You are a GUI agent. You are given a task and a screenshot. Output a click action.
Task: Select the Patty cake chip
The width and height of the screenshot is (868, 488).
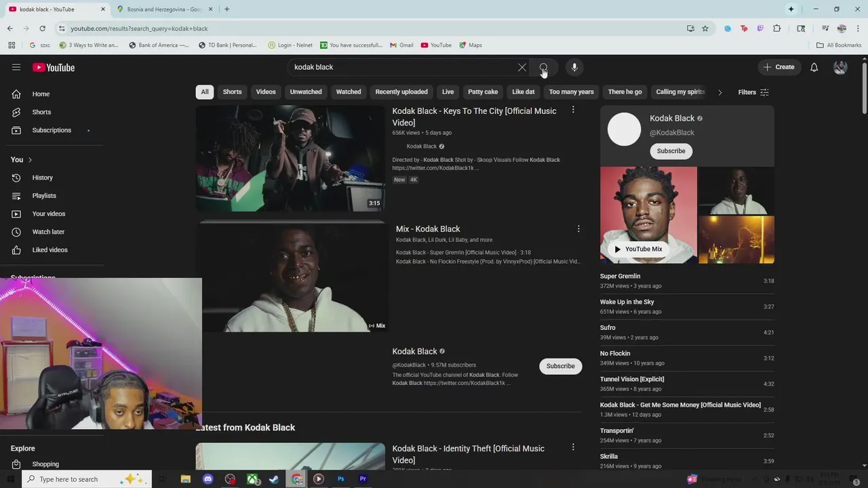[483, 92]
